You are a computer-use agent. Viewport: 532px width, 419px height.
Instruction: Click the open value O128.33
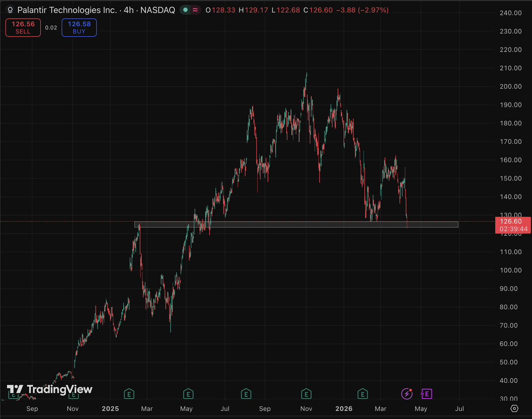tap(219, 10)
